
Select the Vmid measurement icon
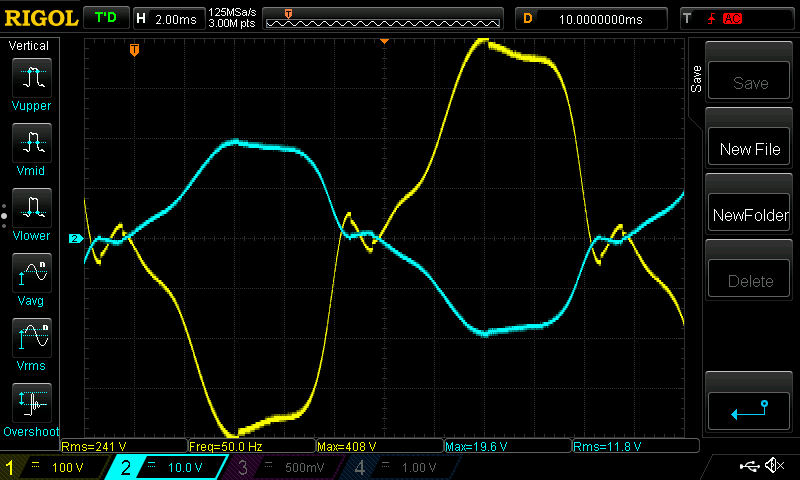click(x=32, y=143)
